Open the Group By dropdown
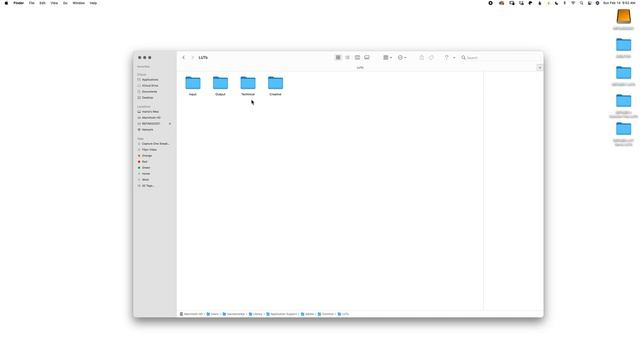The image size is (640, 360). [387, 58]
